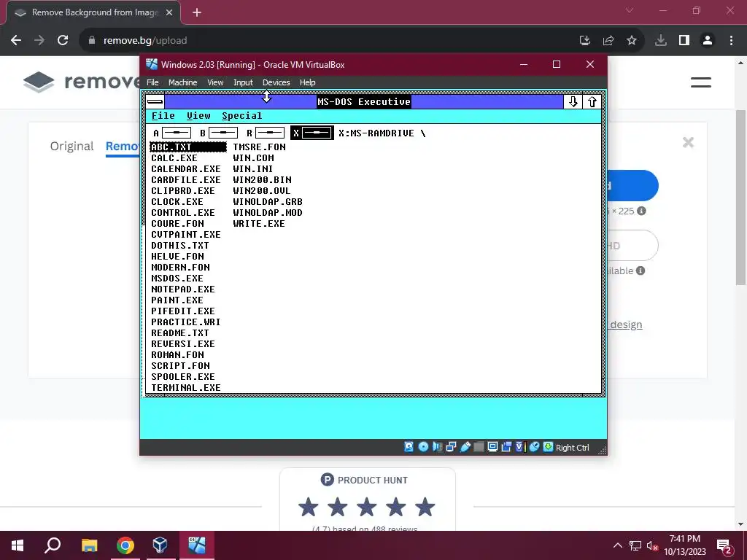Screen dimensions: 747x560
Task: Select CLOCK.EXE in file list
Action: pos(177,202)
